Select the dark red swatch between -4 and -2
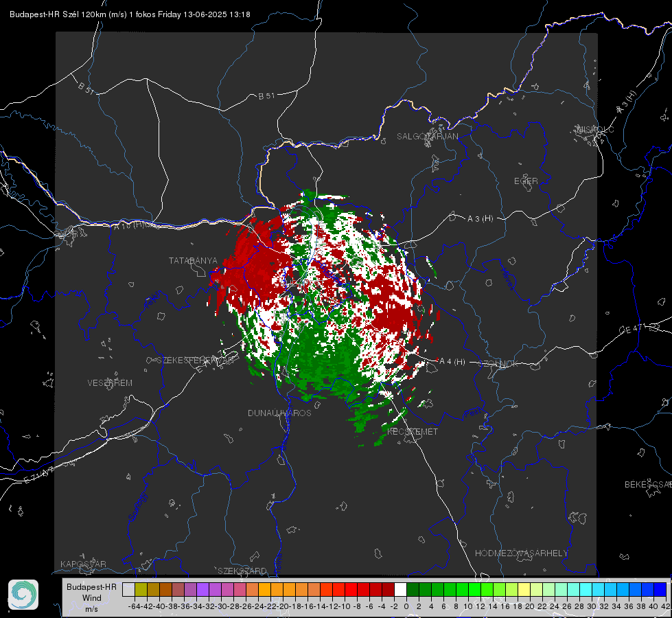Image resolution: width=672 pixels, height=618 pixels. click(388, 589)
